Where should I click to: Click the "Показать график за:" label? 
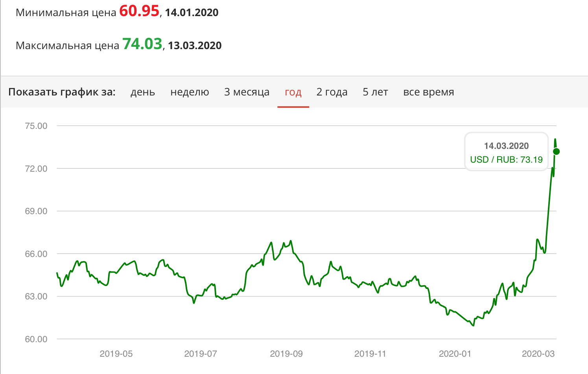[62, 92]
